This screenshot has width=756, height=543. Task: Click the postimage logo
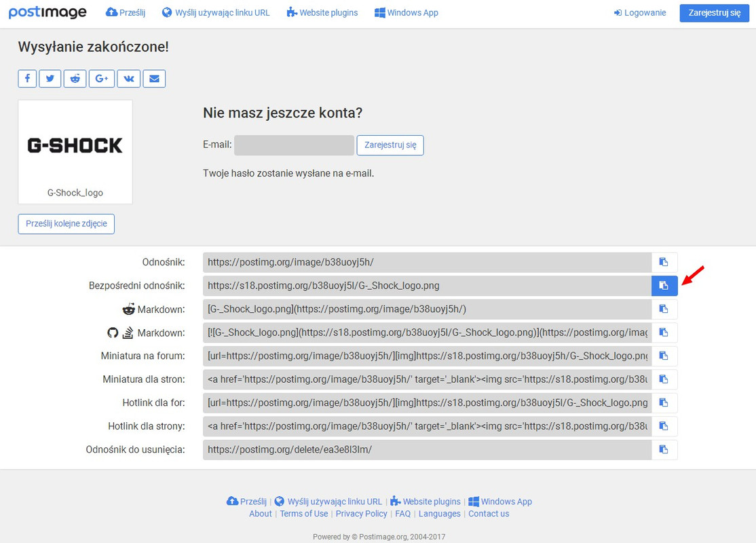tap(48, 12)
